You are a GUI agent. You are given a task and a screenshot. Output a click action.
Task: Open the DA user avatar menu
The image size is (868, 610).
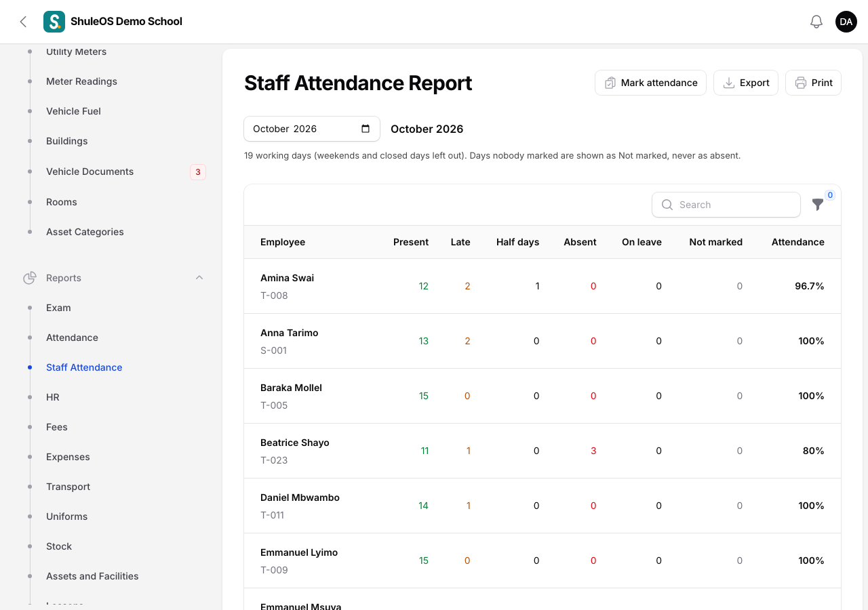pyautogui.click(x=846, y=22)
